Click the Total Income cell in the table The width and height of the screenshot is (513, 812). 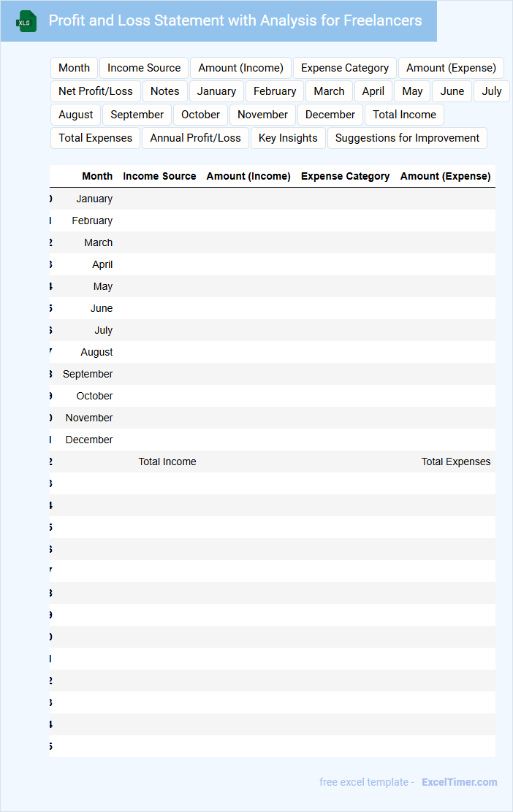pos(167,461)
